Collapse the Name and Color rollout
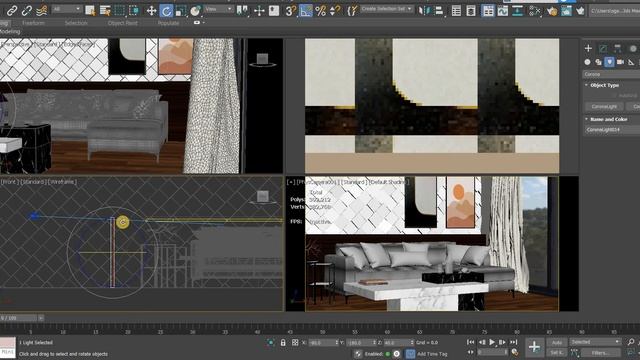The width and height of the screenshot is (640, 360). click(608, 119)
